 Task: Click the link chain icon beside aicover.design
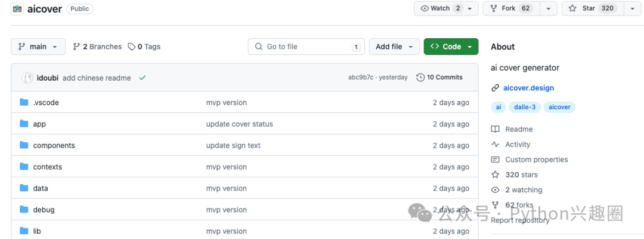click(x=495, y=88)
